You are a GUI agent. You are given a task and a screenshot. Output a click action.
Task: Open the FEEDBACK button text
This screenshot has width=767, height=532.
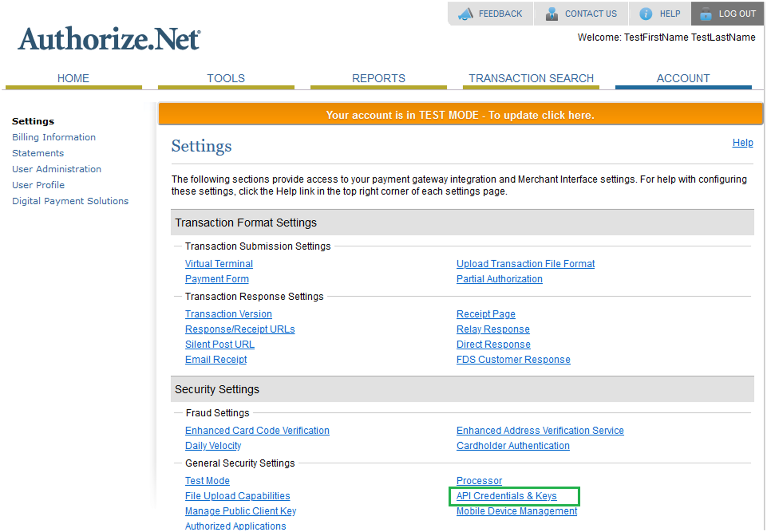coord(500,14)
